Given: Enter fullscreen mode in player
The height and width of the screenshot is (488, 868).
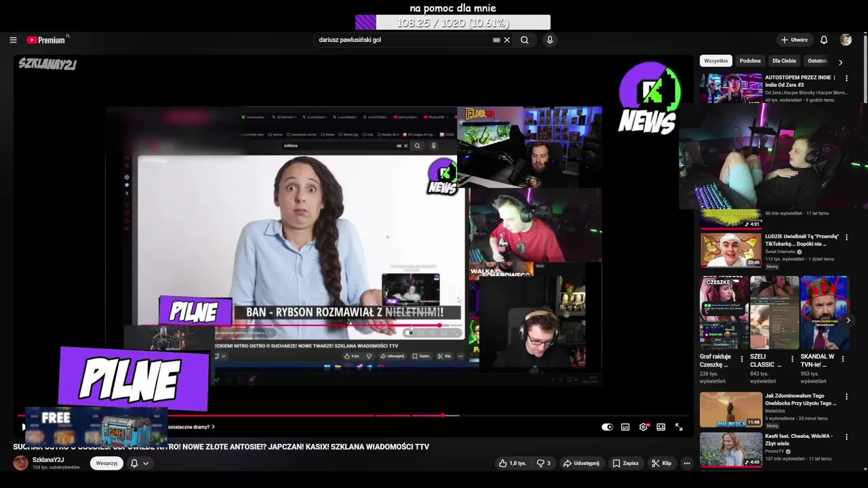Looking at the screenshot, I should pyautogui.click(x=679, y=427).
